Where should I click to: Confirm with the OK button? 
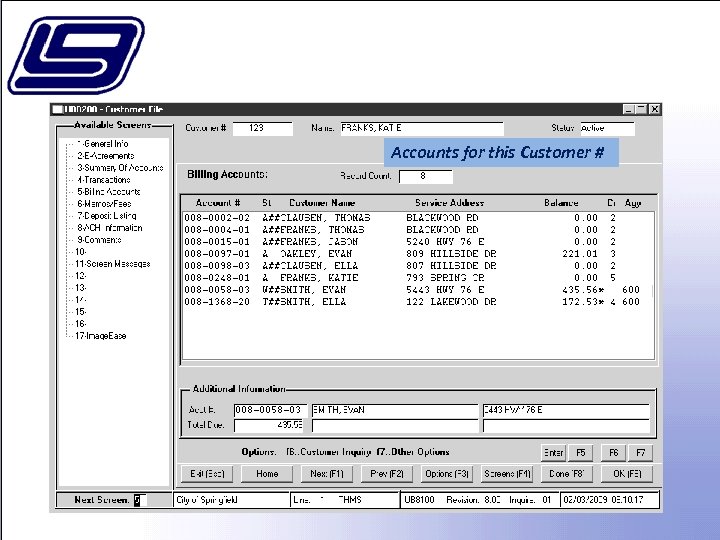pos(627,473)
